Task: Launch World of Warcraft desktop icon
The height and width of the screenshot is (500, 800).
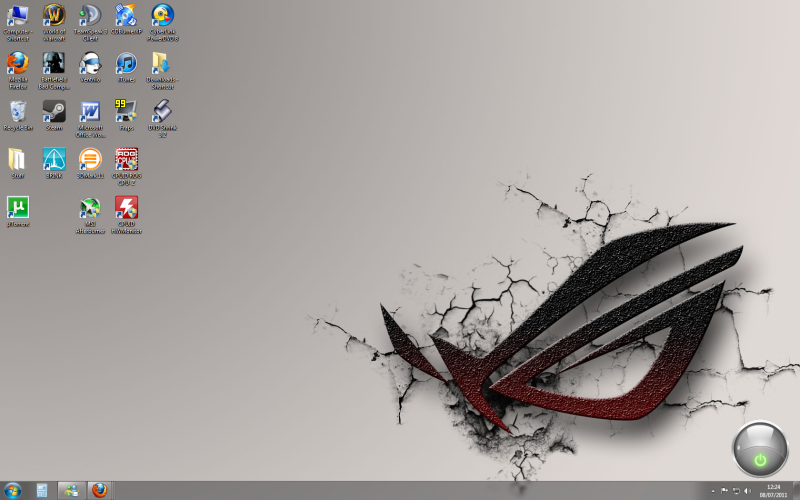Action: 54,22
